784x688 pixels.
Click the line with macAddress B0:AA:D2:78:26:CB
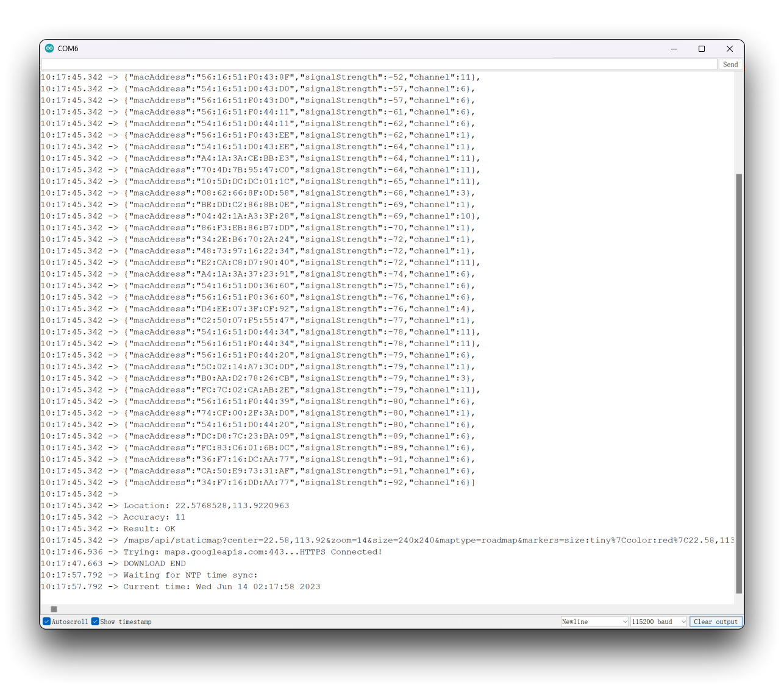258,378
